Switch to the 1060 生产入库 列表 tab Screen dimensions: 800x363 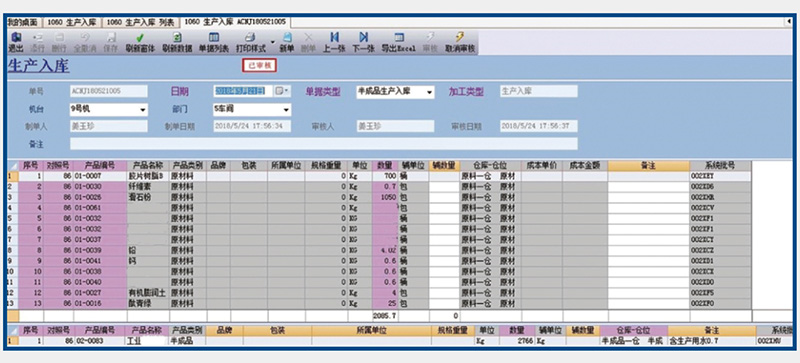[x=140, y=22]
